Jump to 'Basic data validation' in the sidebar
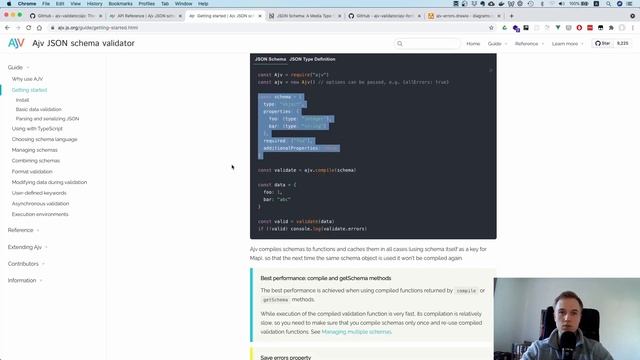 click(x=39, y=109)
